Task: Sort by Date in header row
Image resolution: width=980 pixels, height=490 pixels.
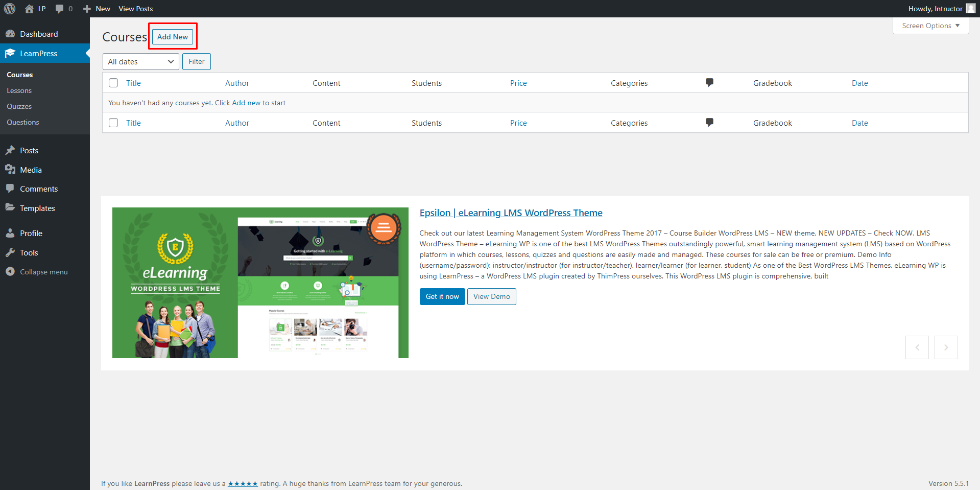Action: pos(860,83)
